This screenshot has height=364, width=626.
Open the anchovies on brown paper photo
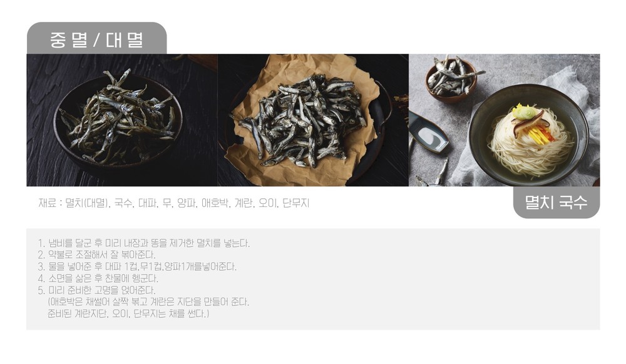coord(313,120)
